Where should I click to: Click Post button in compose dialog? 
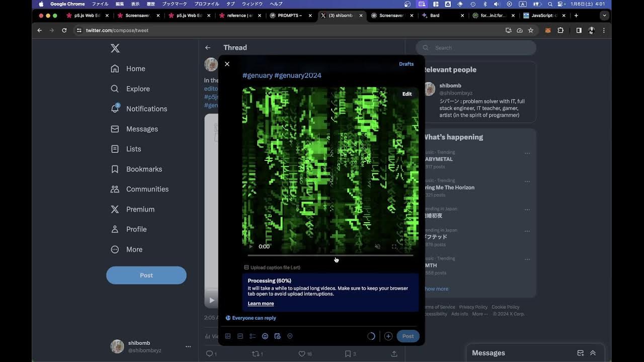408,336
